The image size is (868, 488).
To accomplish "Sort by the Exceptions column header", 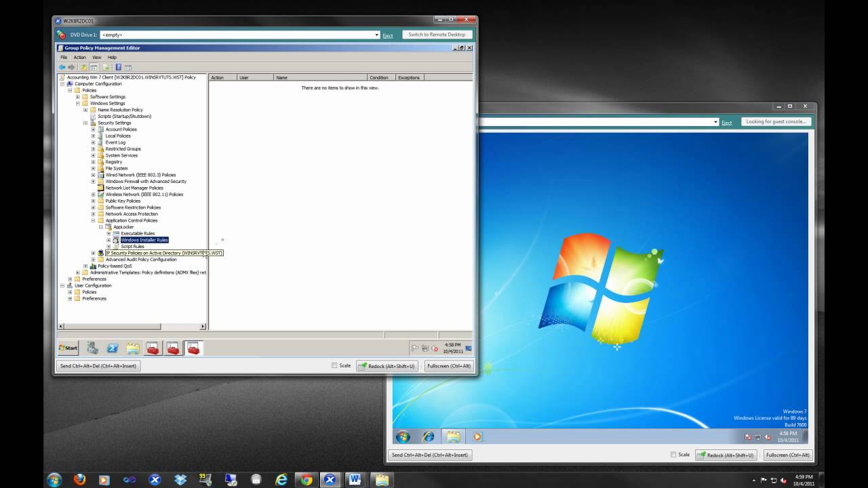I will click(410, 78).
